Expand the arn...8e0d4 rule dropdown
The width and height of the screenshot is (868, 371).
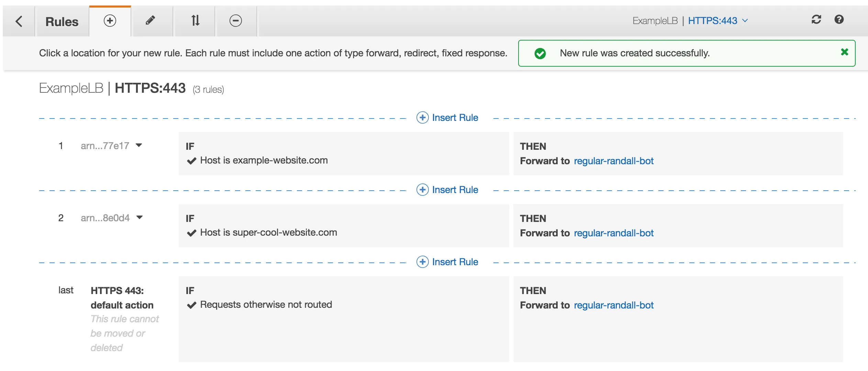[x=139, y=218]
